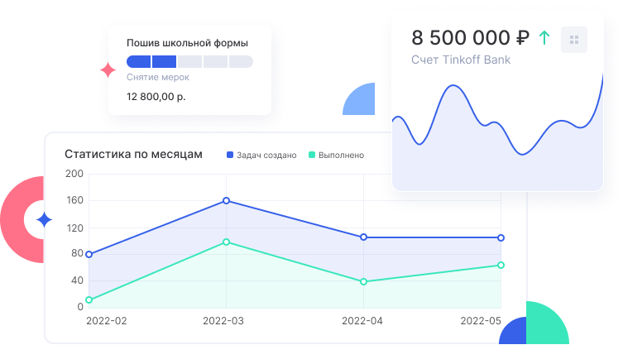Screen dimensions: 623x364
Task: Open the grid menu on bank card
Action: tap(573, 40)
